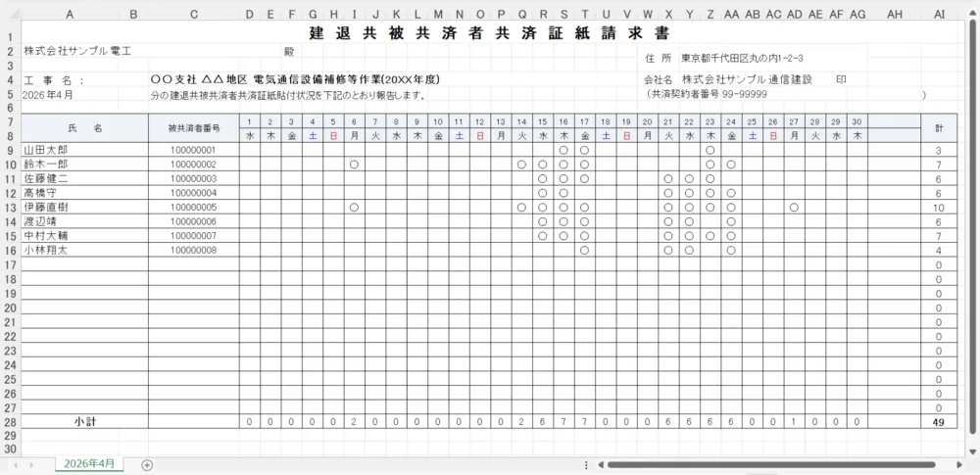Viewport: 980px width, 475px height.
Task: Click the tab bar split handle dots
Action: point(586,465)
